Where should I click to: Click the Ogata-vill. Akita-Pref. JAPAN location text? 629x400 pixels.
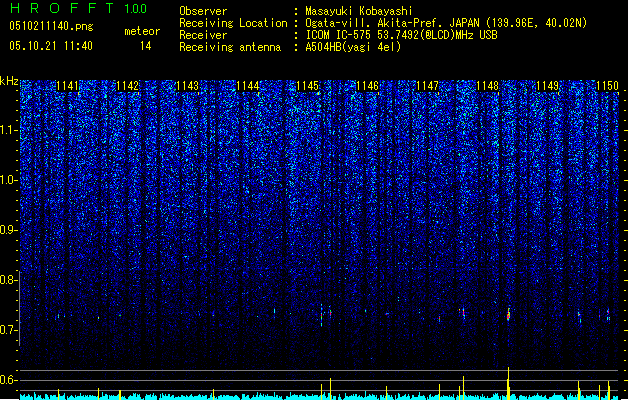click(x=446, y=23)
